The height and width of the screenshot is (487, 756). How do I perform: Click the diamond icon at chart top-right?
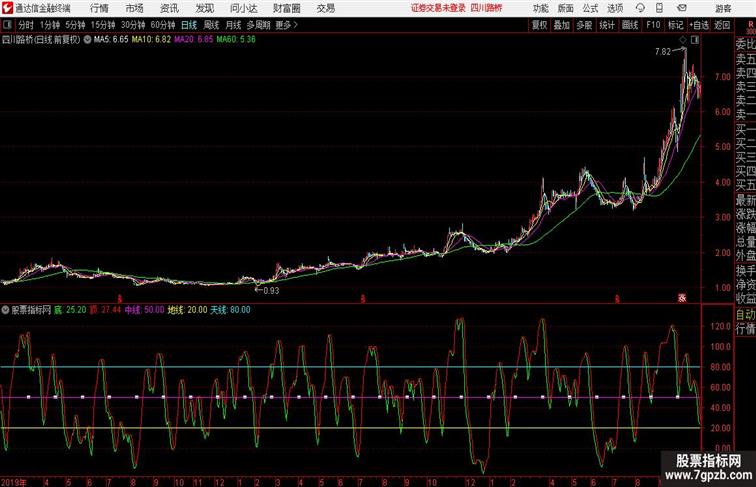coord(683,40)
